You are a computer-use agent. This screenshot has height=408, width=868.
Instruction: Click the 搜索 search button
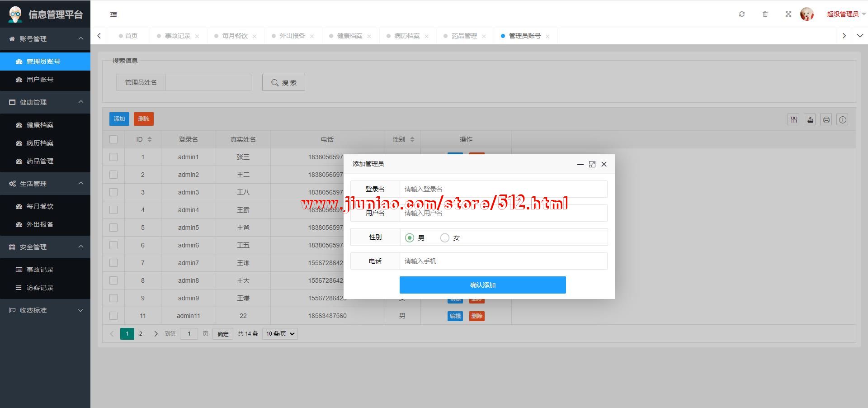coord(283,82)
